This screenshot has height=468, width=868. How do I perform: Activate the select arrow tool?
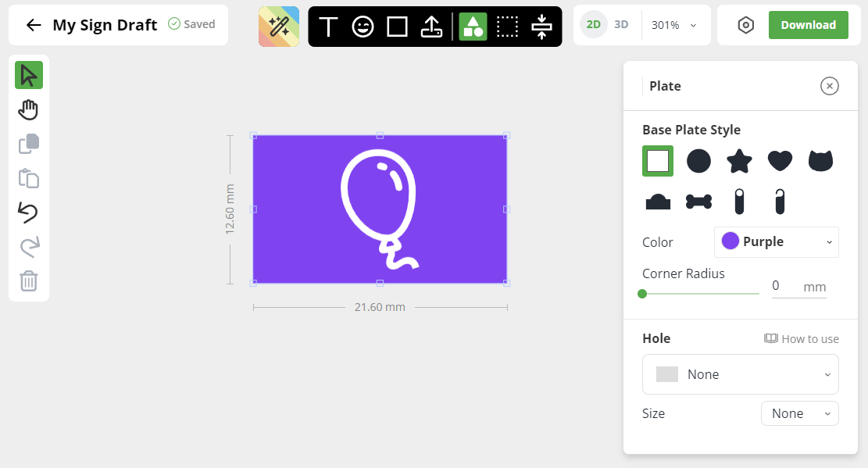coord(29,75)
